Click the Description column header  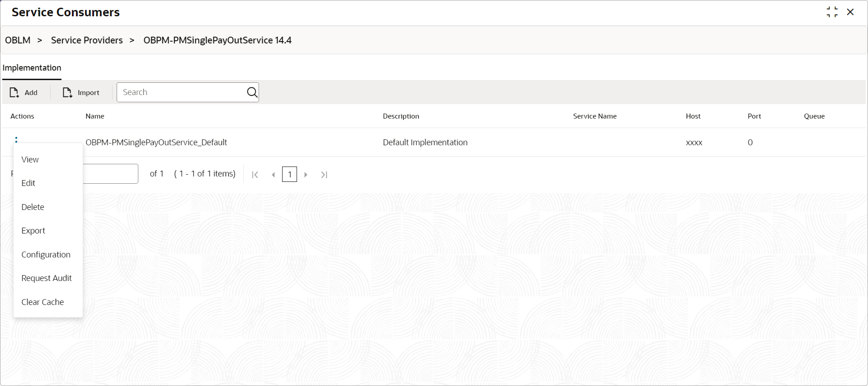point(401,116)
